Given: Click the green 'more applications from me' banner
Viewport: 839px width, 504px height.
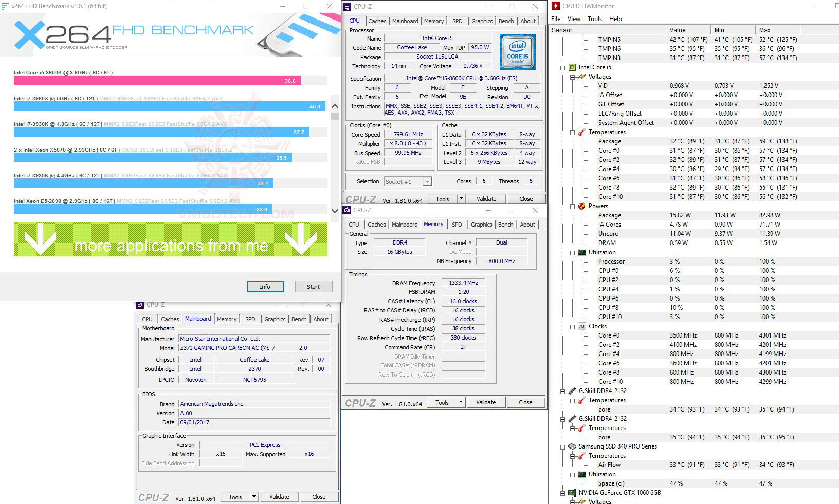Looking at the screenshot, I should (171, 239).
